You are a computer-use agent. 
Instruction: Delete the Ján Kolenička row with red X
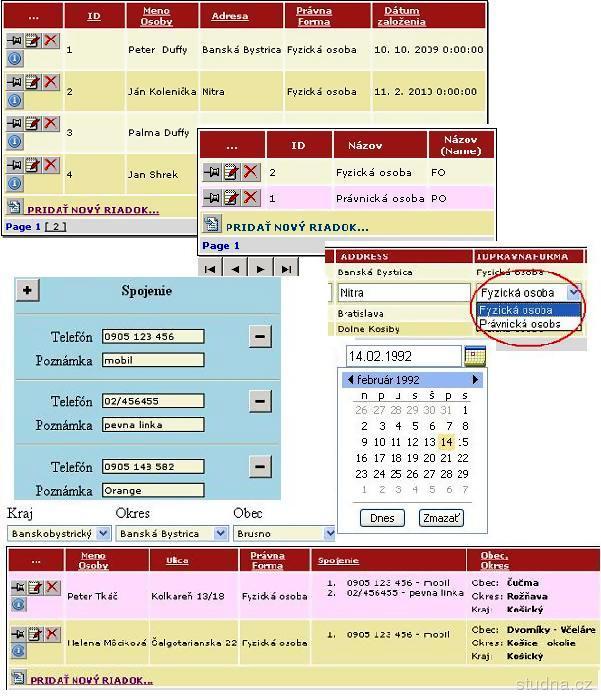[51, 82]
